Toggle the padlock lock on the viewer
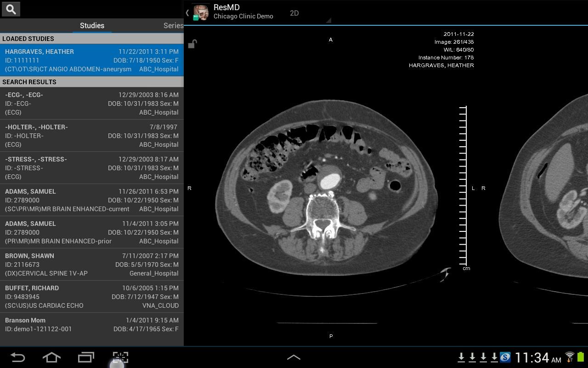The height and width of the screenshot is (368, 588). tap(192, 44)
